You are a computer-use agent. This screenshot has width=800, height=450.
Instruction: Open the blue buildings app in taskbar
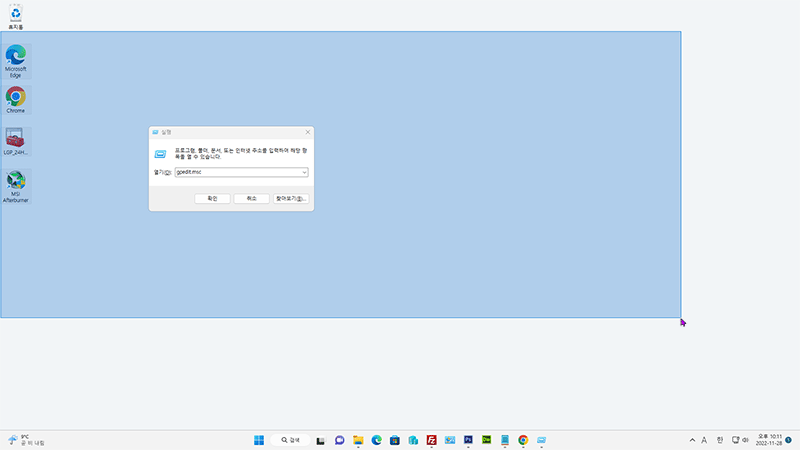(x=413, y=440)
